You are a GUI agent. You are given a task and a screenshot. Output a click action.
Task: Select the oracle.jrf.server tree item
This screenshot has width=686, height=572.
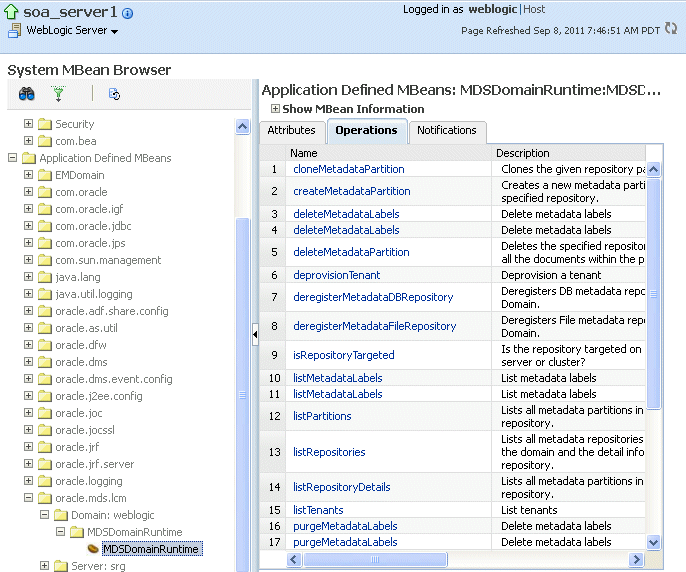point(94,464)
